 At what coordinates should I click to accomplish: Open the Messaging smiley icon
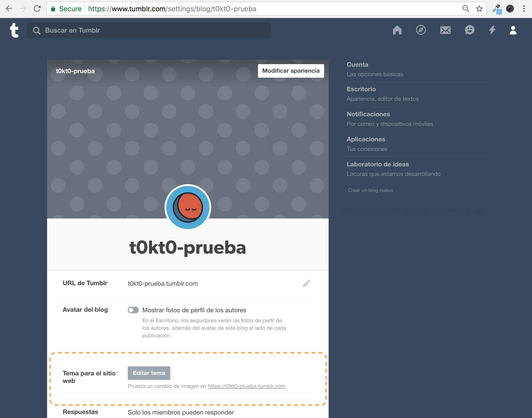click(x=470, y=30)
